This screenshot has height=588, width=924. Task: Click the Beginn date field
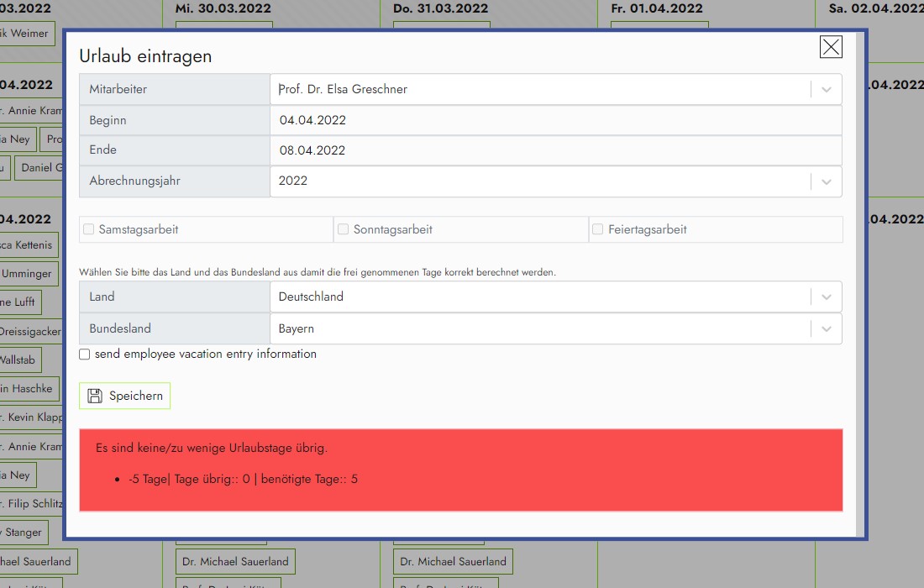pyautogui.click(x=554, y=120)
